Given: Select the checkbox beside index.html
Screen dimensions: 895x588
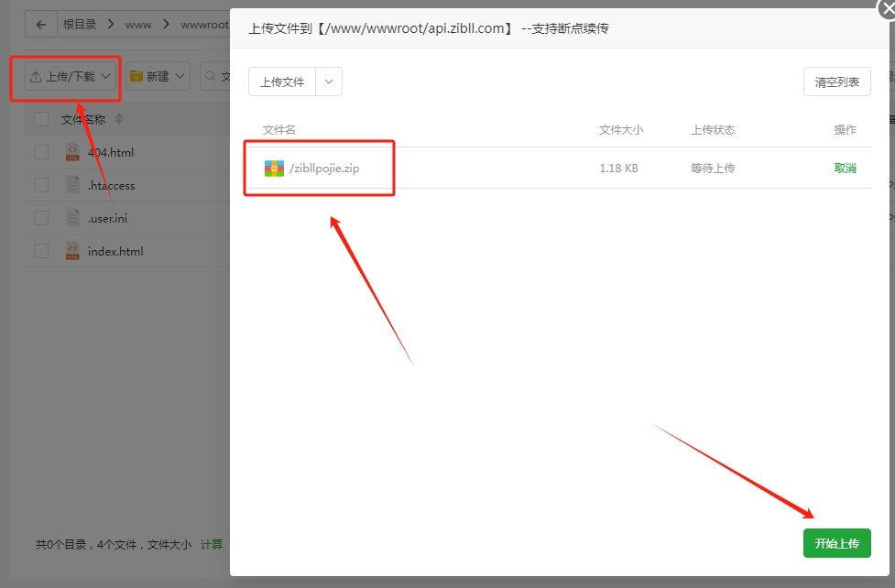Looking at the screenshot, I should (x=41, y=251).
